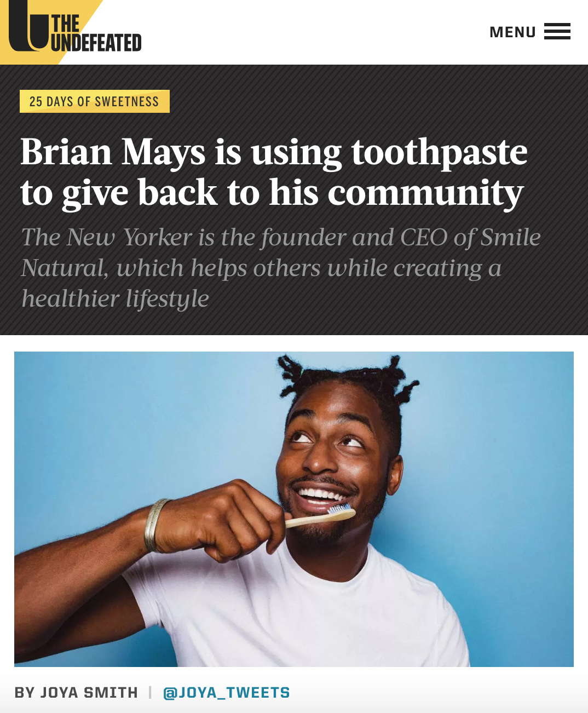
Task: Open the hero photo of Brian Mays
Action: [x=294, y=509]
